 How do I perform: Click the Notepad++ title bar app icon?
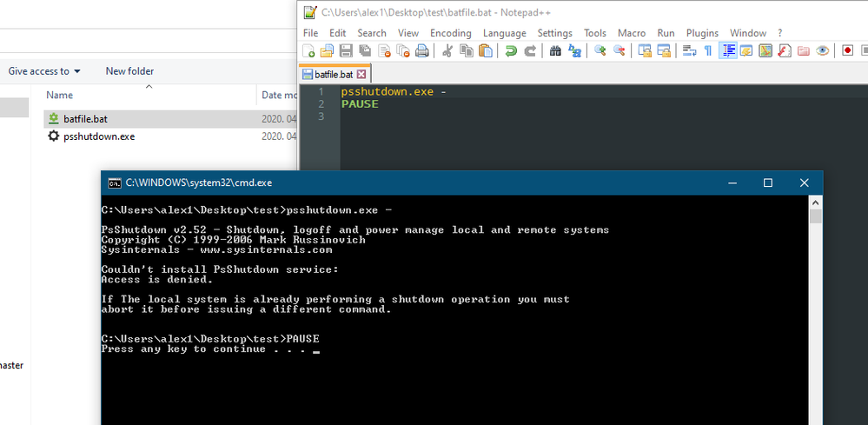tap(310, 12)
